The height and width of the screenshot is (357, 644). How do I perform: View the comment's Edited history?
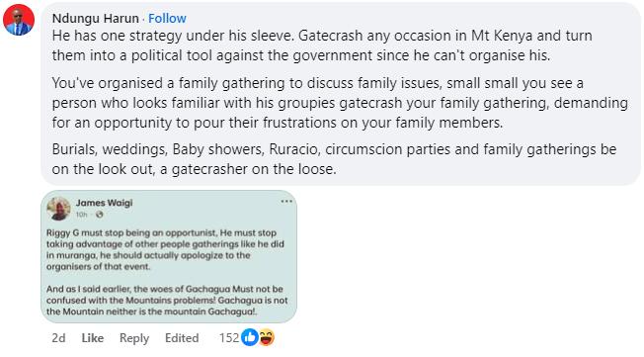click(182, 338)
